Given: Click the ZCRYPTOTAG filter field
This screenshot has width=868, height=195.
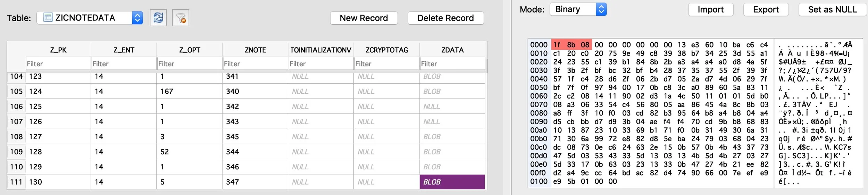Looking at the screenshot, I should (x=386, y=64).
